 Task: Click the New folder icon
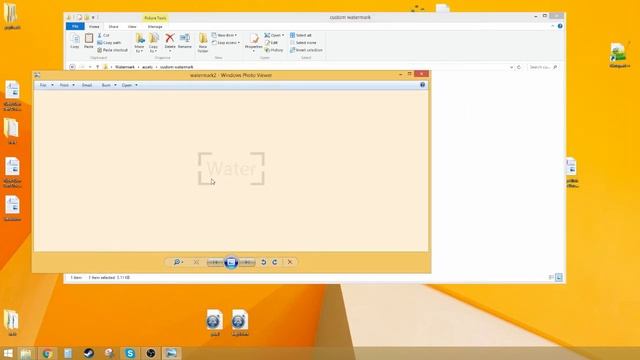(x=203, y=43)
